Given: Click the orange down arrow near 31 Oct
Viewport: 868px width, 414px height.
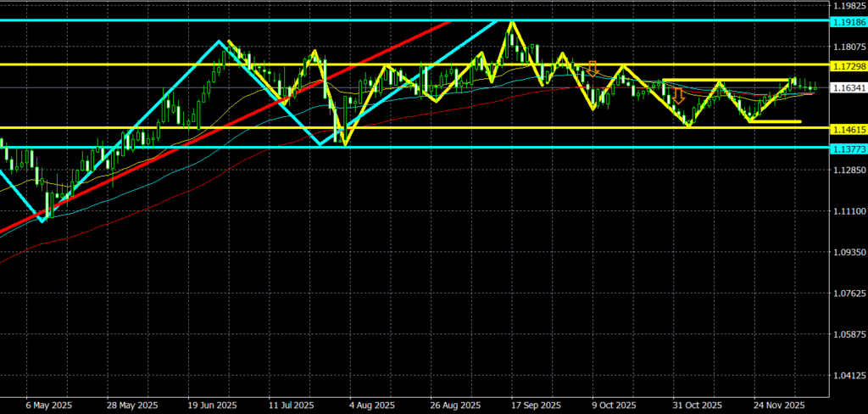Looking at the screenshot, I should tap(678, 95).
